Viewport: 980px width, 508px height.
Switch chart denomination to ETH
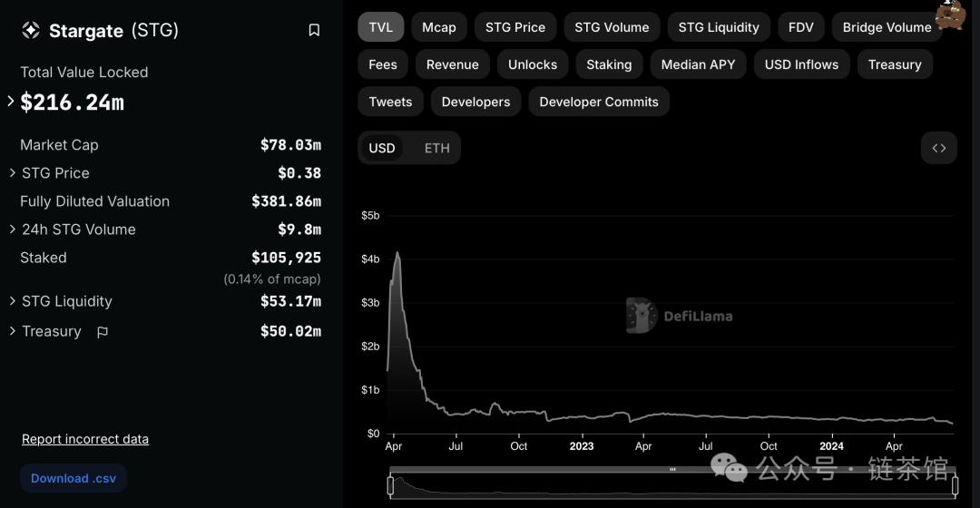pyautogui.click(x=436, y=148)
